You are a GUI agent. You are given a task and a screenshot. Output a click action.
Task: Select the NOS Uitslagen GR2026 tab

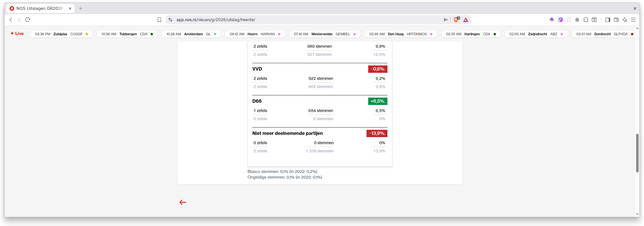pos(40,8)
